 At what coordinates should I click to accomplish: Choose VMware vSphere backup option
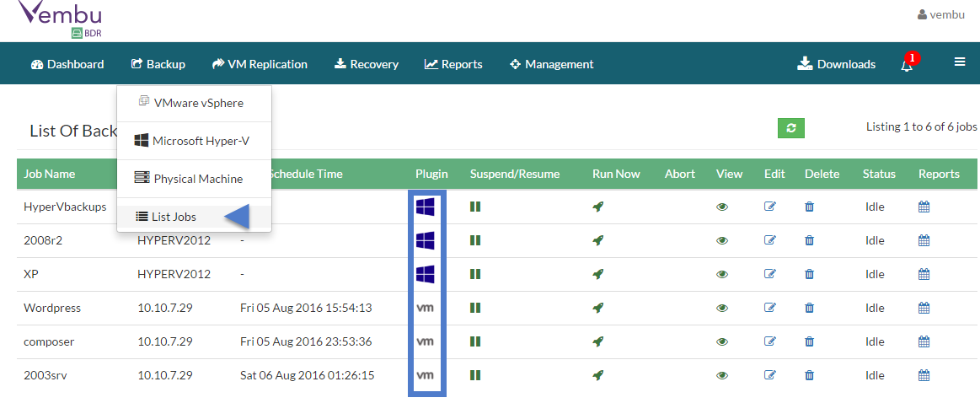195,103
